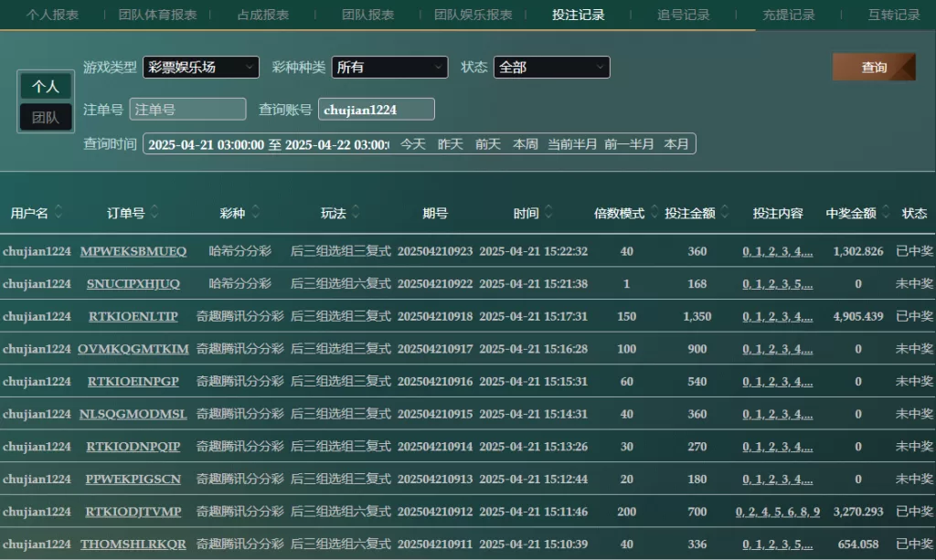Set query time to 当前半月
Image resolution: width=936 pixels, height=560 pixels.
click(572, 144)
